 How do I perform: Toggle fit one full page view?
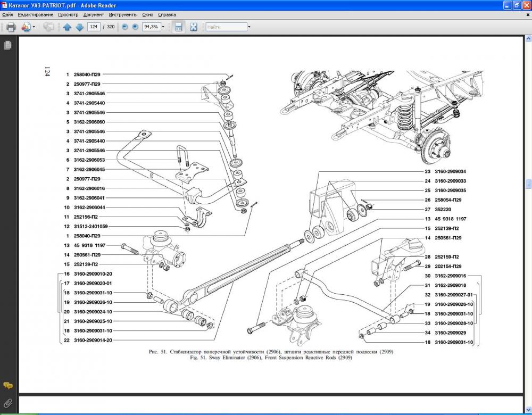194,27
